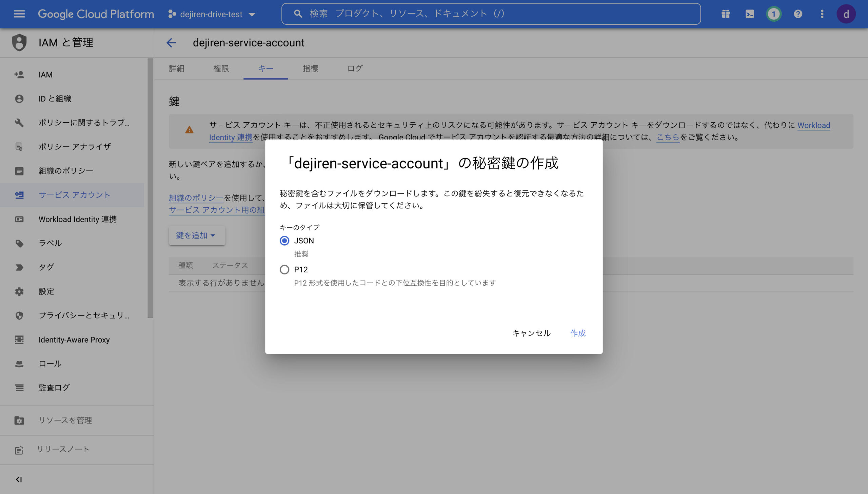Follow the Workload Identity 連携 link in the warning banner
This screenshot has width=868, height=494.
pos(814,125)
